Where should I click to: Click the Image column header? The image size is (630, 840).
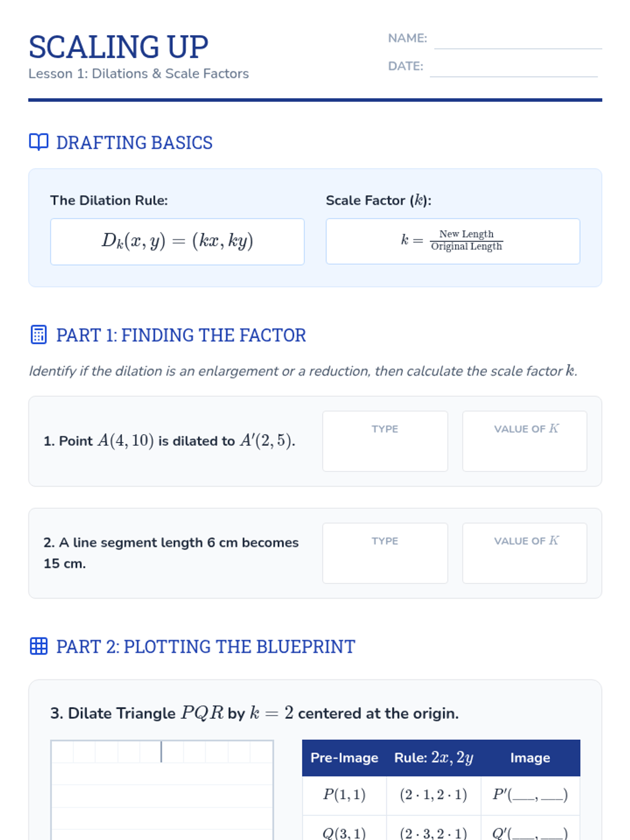[x=530, y=758]
